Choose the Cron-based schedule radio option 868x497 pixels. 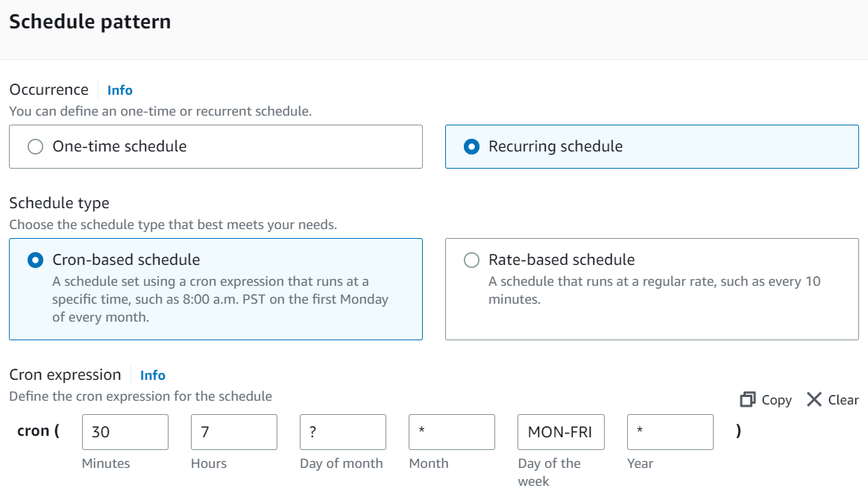35,260
